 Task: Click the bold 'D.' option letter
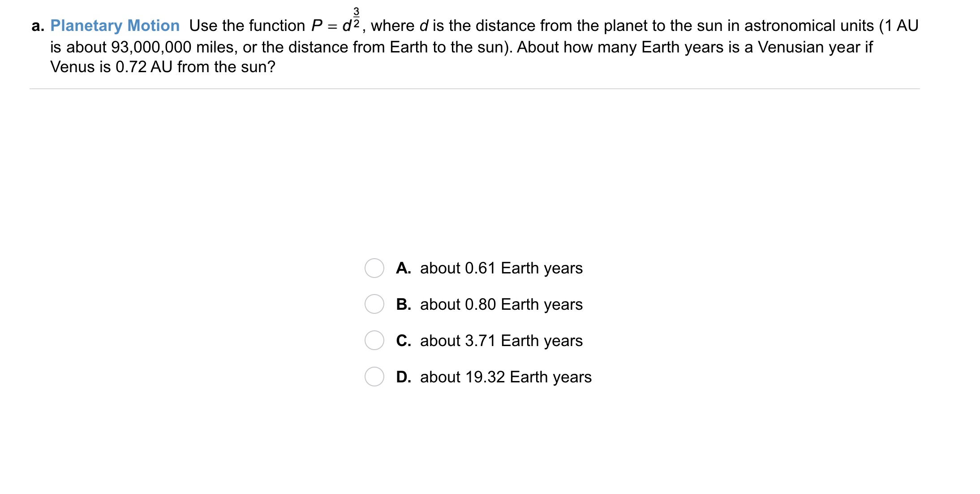click(x=403, y=377)
